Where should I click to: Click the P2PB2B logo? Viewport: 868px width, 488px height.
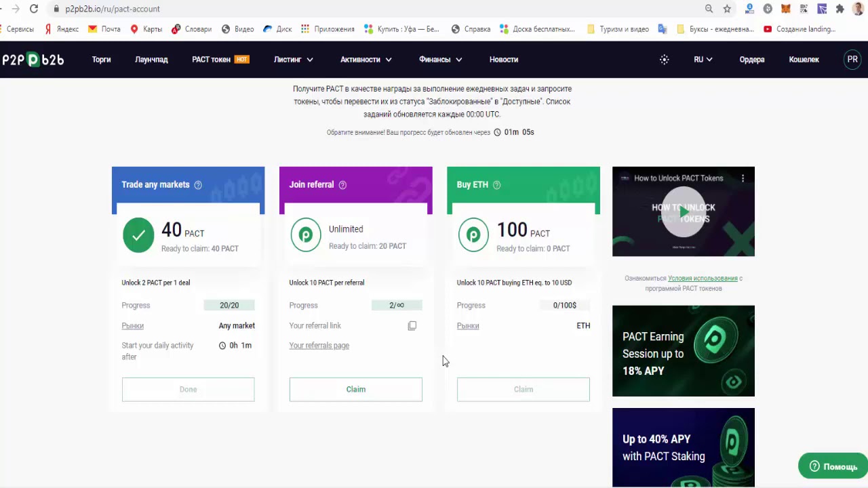click(x=33, y=60)
